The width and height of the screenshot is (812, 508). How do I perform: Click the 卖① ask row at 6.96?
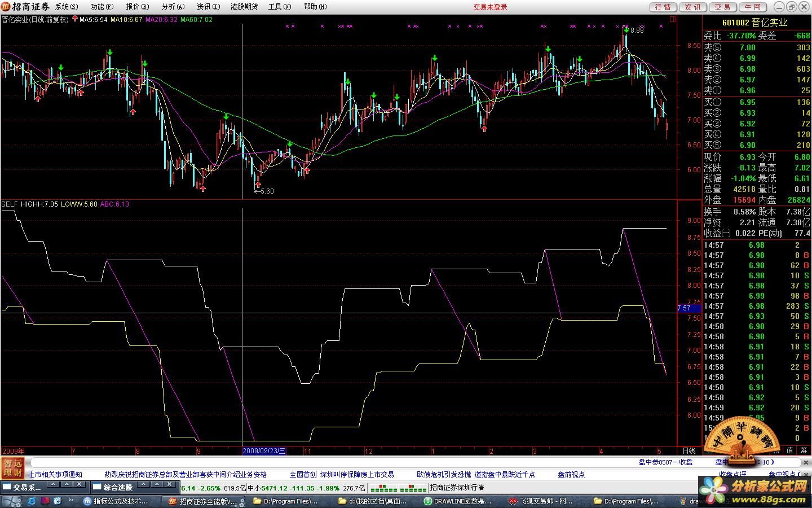pyautogui.click(x=757, y=90)
